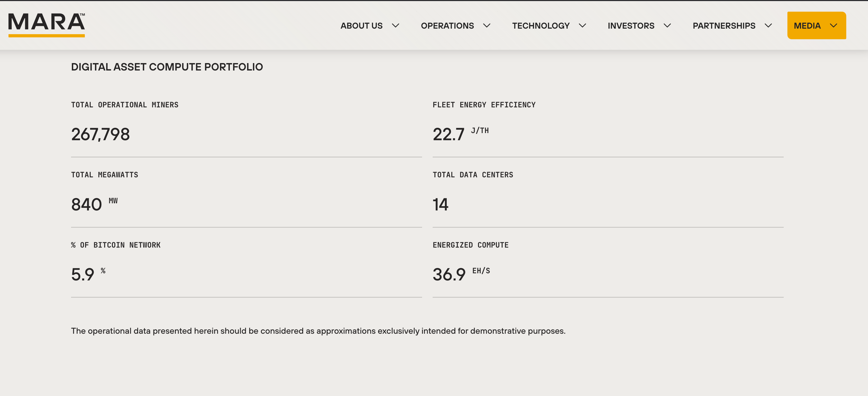Open the Technology menu

pos(541,26)
